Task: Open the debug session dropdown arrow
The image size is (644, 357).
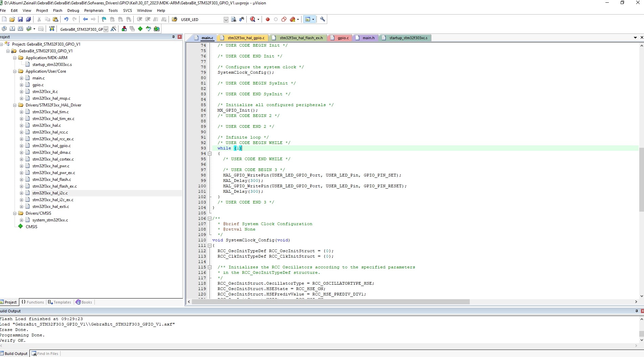Action: pyautogui.click(x=258, y=20)
